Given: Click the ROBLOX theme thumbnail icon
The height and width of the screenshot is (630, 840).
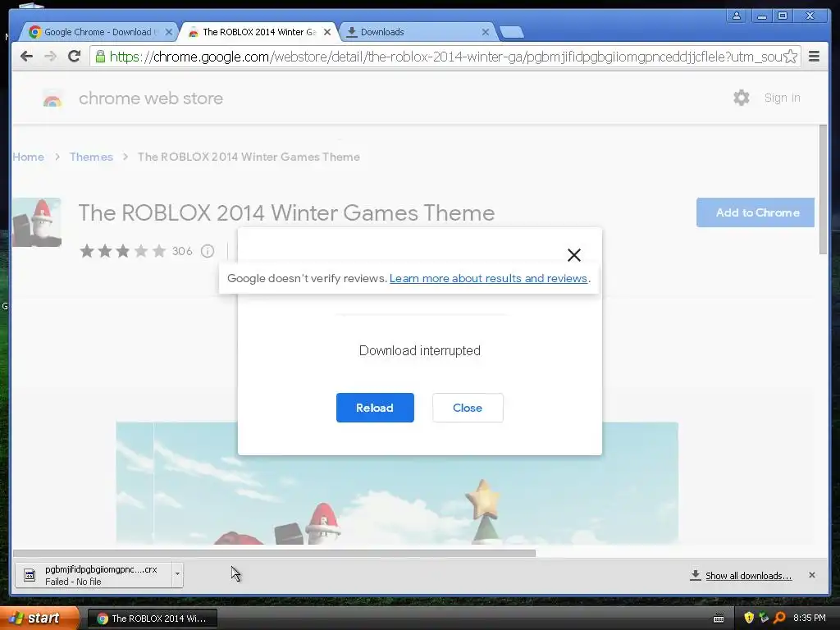Looking at the screenshot, I should 37,222.
